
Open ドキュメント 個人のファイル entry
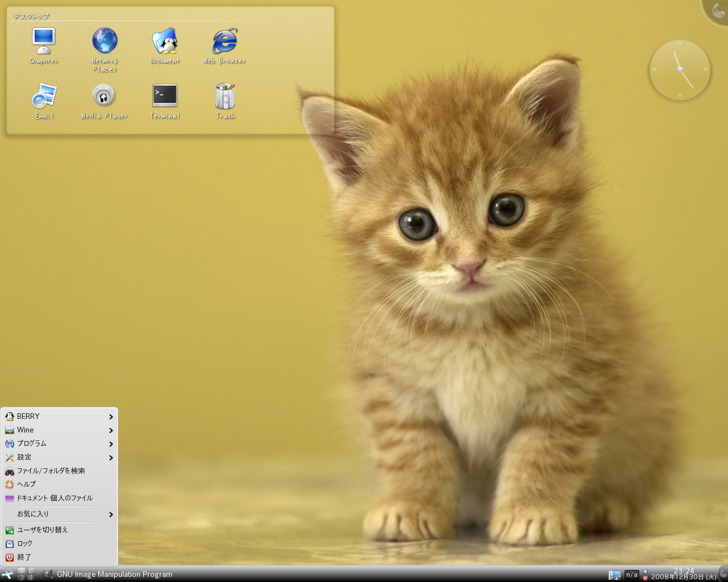(59, 498)
